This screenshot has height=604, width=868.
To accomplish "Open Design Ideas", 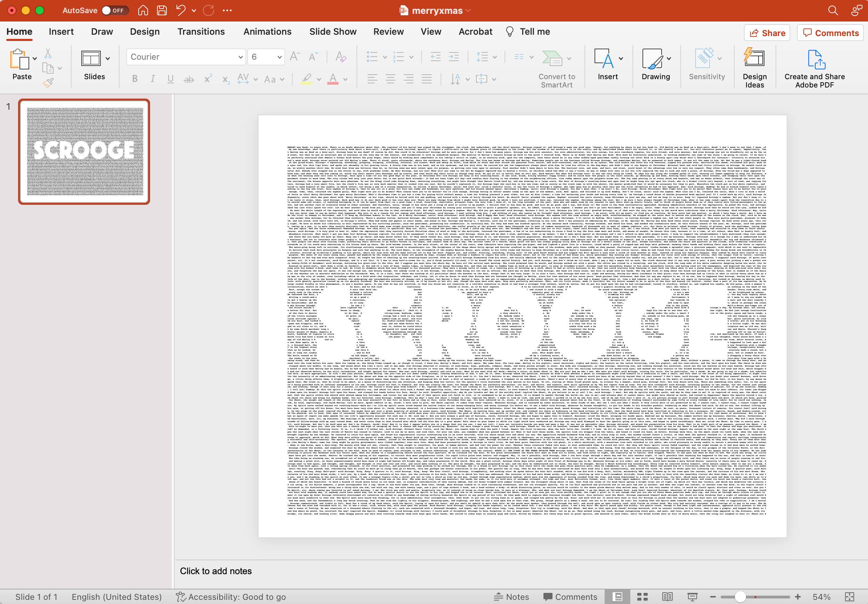I will coord(755,67).
